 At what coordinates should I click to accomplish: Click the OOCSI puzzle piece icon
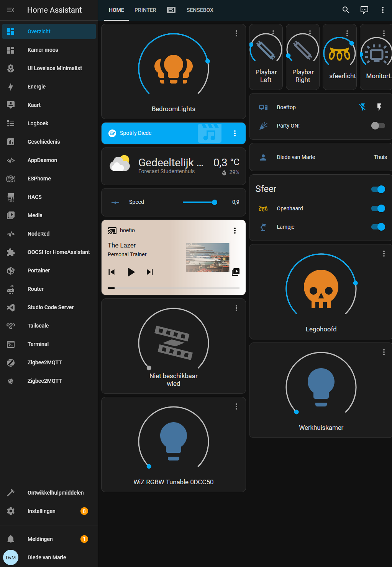tap(11, 252)
